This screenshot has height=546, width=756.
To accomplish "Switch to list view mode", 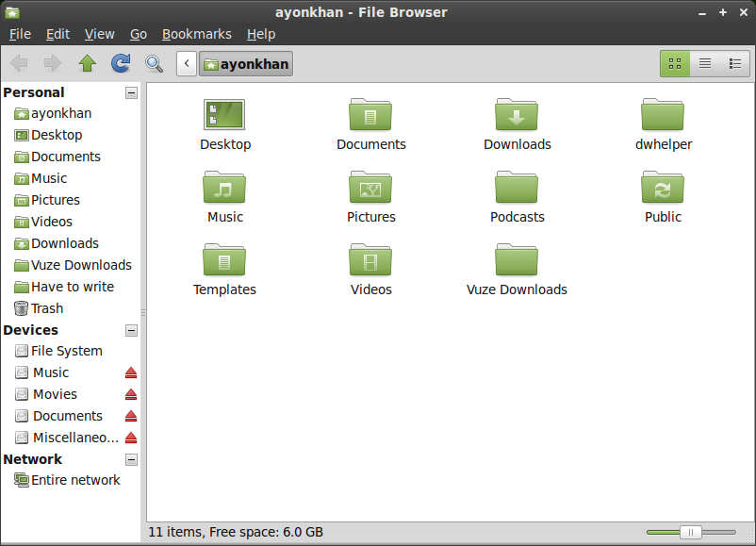I will click(x=705, y=64).
